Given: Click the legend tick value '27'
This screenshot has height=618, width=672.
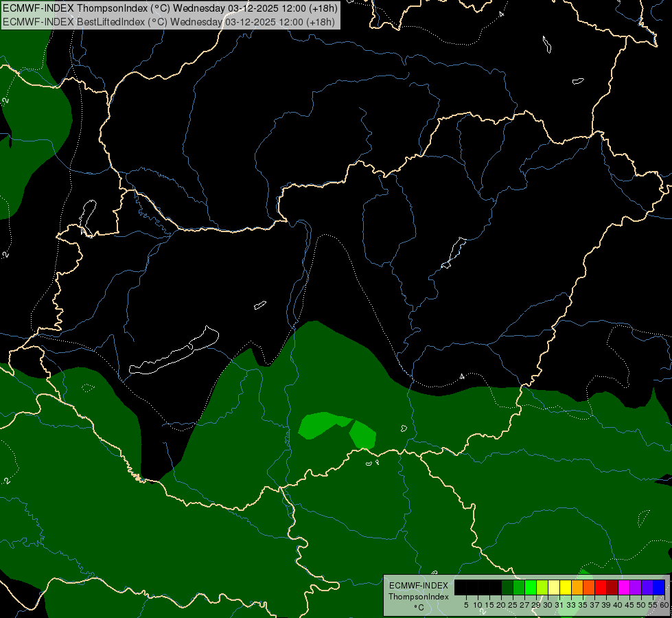Looking at the screenshot, I should coord(524,605).
